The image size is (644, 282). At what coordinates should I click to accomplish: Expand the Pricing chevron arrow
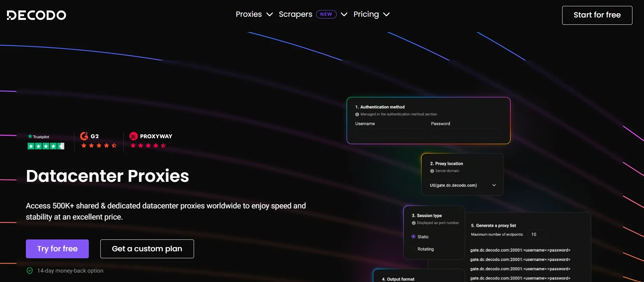386,14
